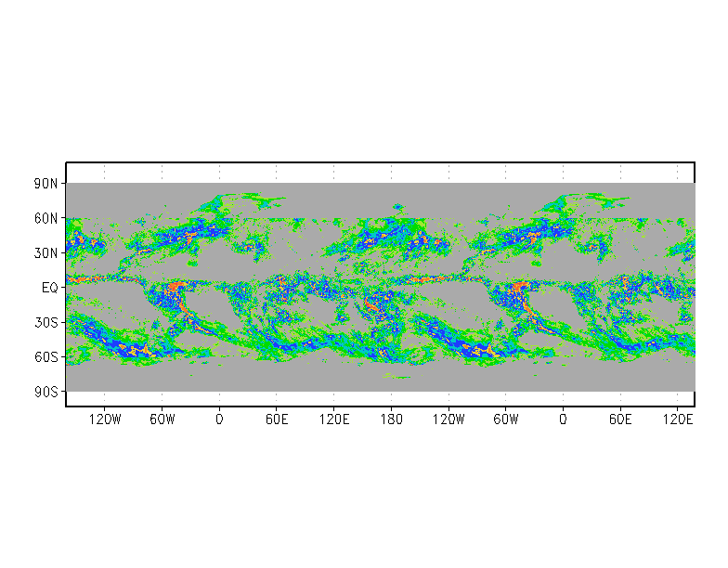
Task: Click the EQ equator axis label
Action: pyautogui.click(x=50, y=288)
